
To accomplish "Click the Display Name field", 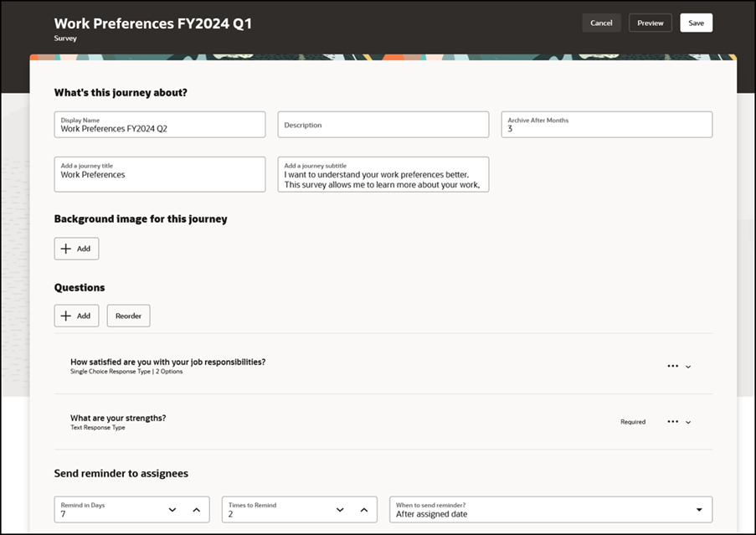I will pyautogui.click(x=160, y=125).
